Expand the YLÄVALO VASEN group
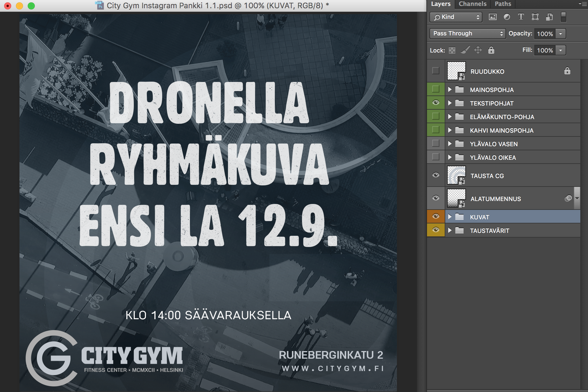 [450, 144]
